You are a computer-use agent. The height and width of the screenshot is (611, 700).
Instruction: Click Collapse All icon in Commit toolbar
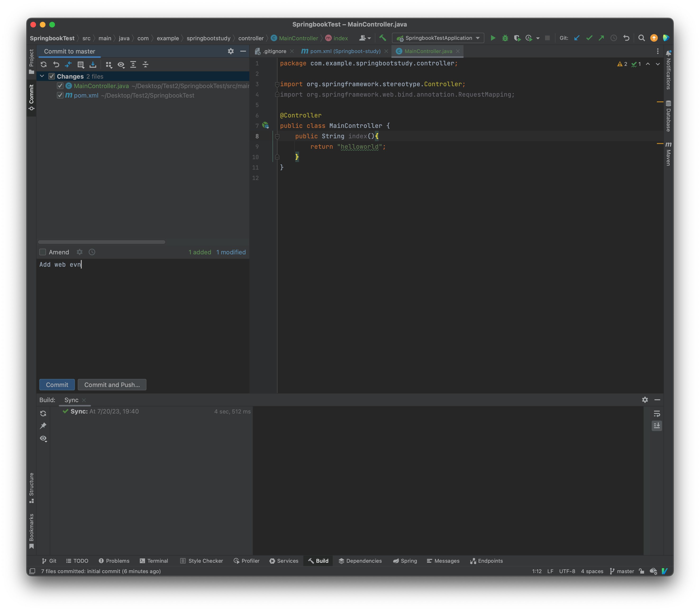pyautogui.click(x=146, y=64)
